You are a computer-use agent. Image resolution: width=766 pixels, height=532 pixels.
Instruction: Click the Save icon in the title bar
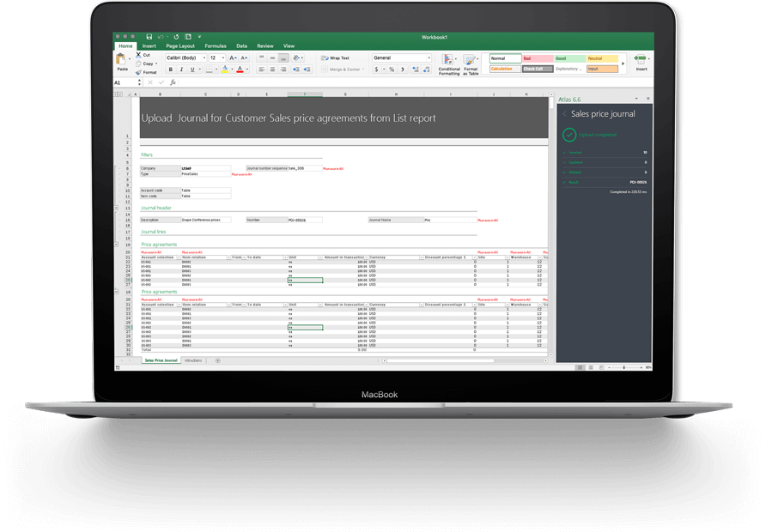(149, 37)
